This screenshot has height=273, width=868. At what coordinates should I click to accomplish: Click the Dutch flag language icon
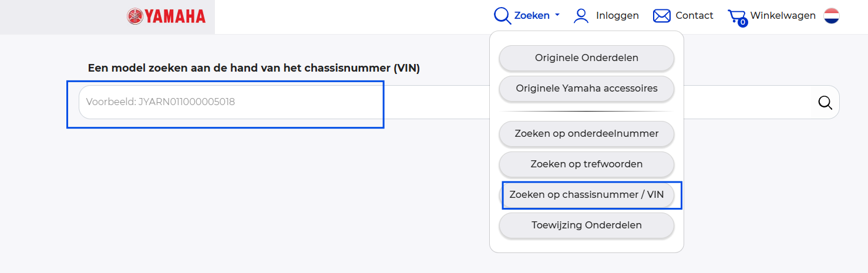pos(831,16)
